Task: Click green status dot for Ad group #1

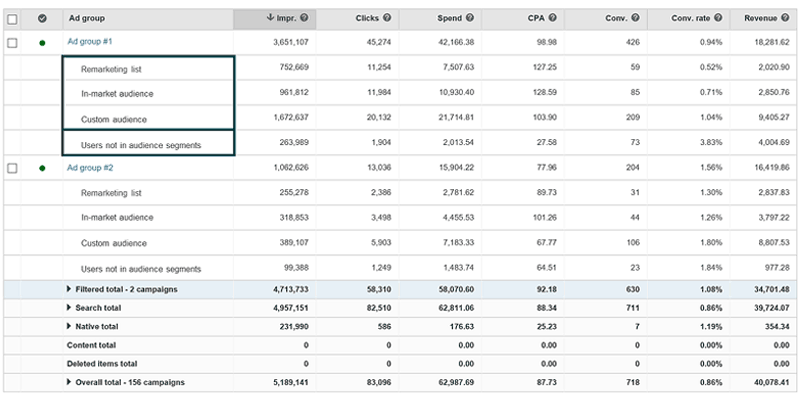Action: pos(41,44)
